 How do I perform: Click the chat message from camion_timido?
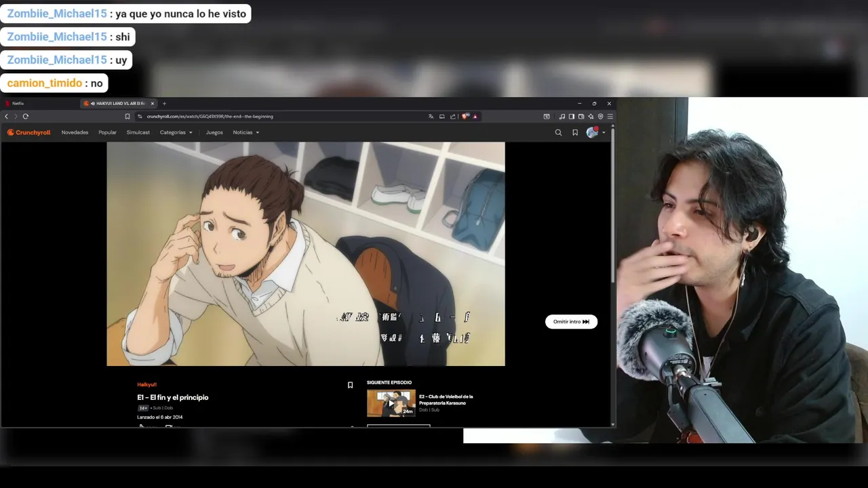point(54,83)
